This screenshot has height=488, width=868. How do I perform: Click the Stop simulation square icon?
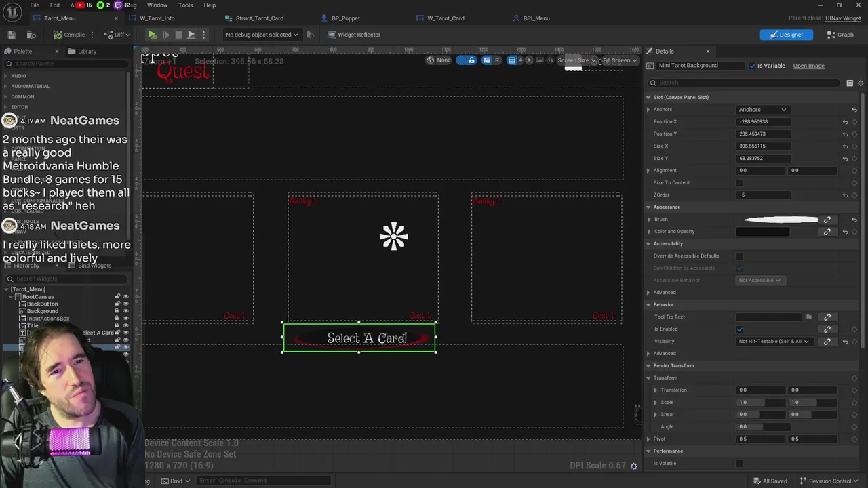(178, 35)
